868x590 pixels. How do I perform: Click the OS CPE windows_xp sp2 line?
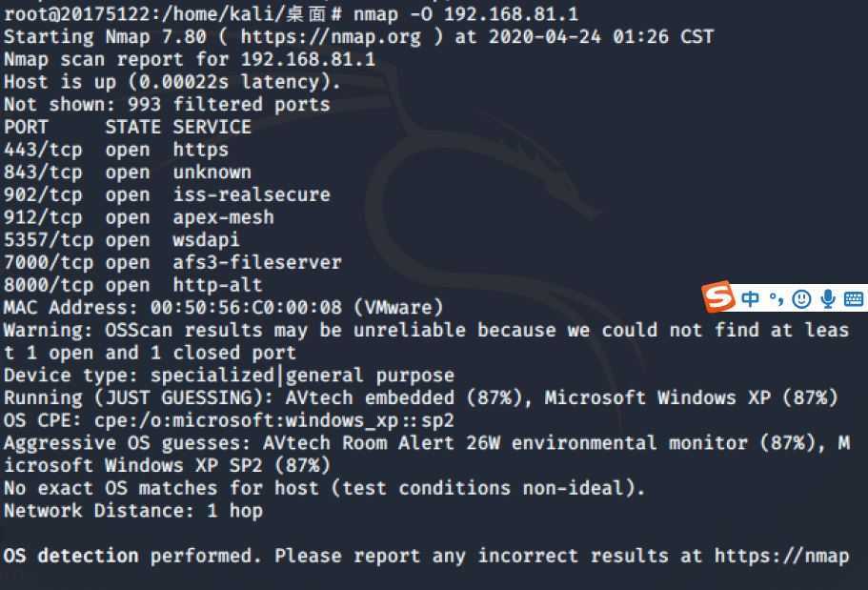click(x=229, y=420)
